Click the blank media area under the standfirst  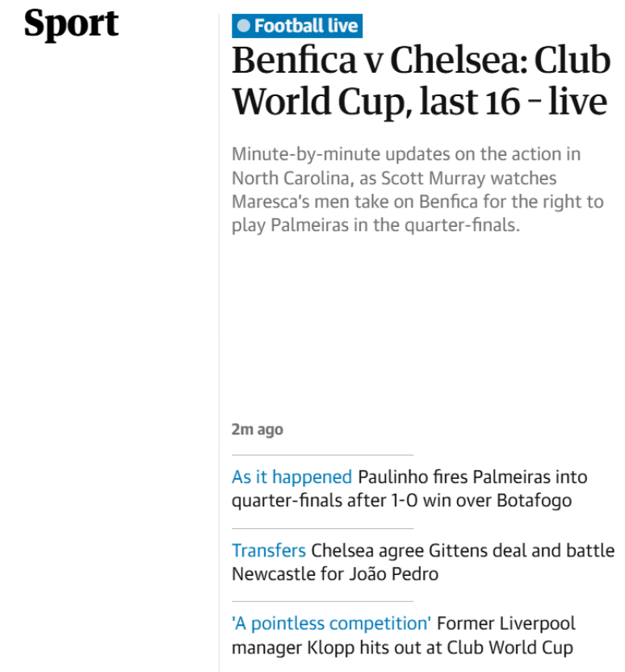pos(422,325)
